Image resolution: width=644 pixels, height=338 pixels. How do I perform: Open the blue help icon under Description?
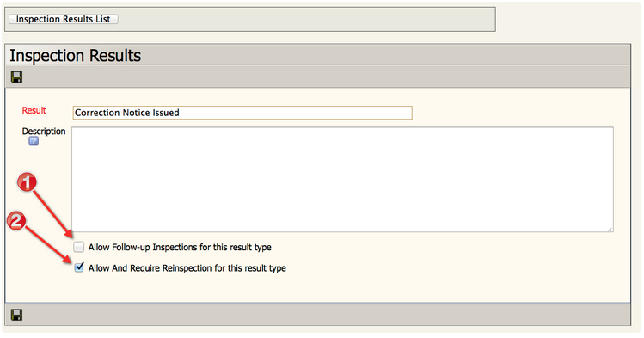(x=34, y=141)
